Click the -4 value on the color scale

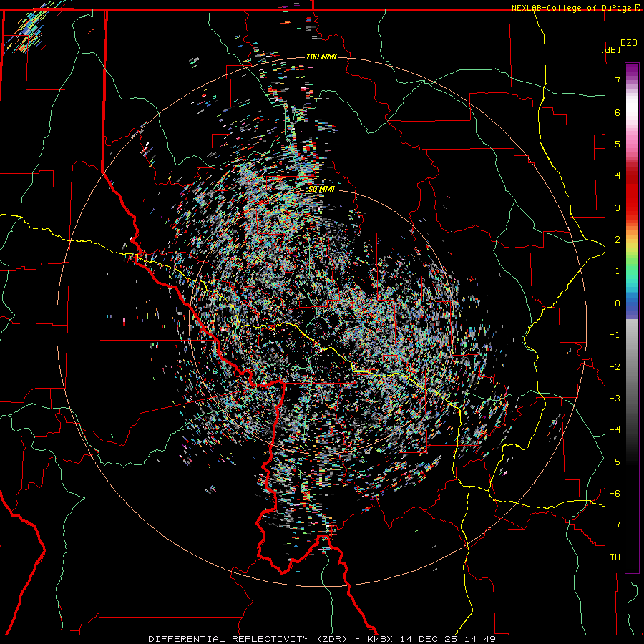click(x=615, y=430)
